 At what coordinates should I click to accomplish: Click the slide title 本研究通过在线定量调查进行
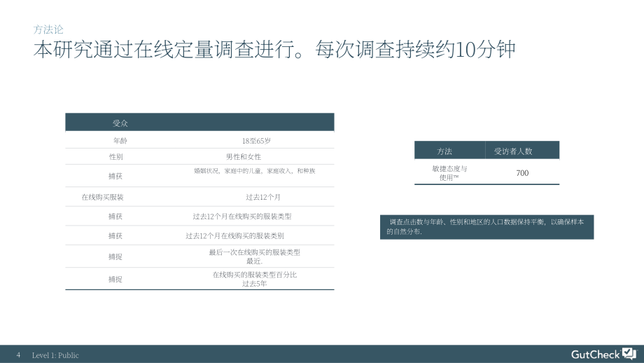274,50
